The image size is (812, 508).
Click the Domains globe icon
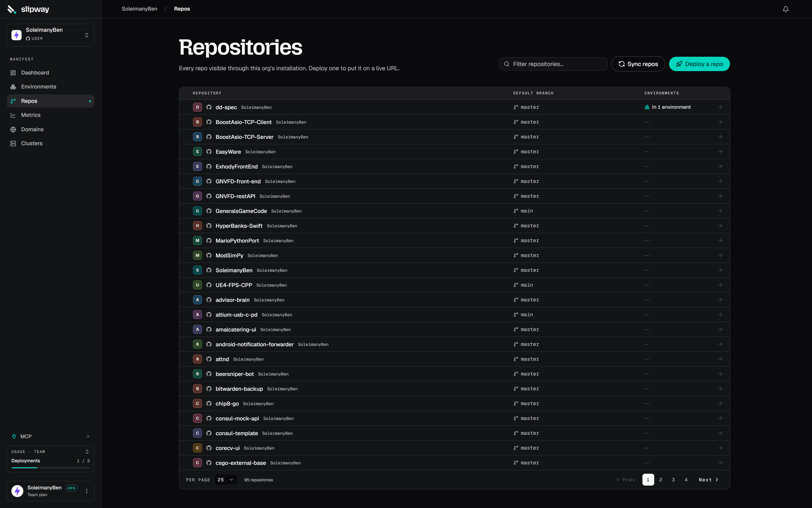tap(13, 129)
